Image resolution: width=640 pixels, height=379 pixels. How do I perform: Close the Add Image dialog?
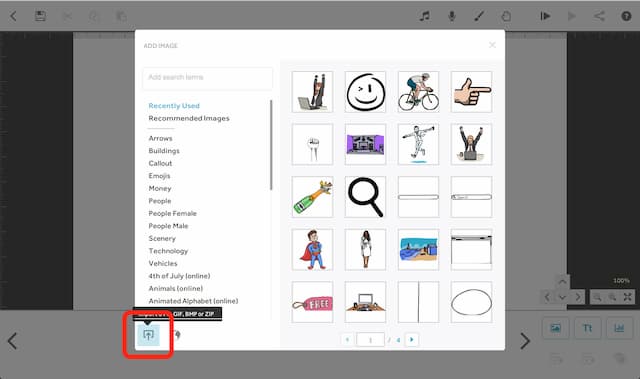tap(492, 45)
